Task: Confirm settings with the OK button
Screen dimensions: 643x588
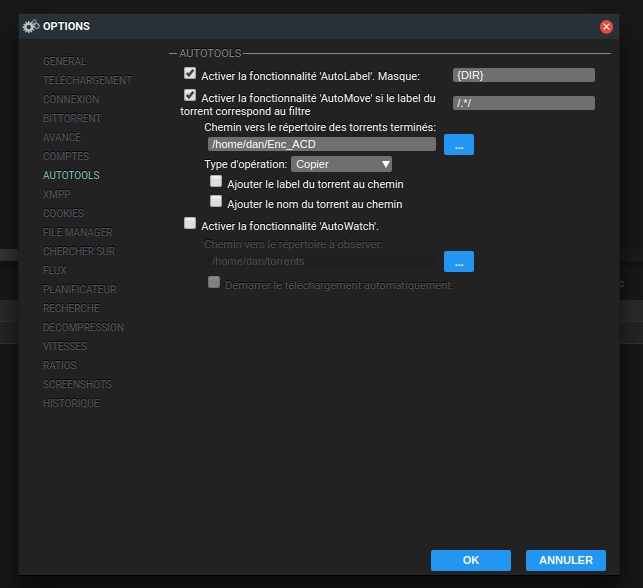Action: coord(471,560)
